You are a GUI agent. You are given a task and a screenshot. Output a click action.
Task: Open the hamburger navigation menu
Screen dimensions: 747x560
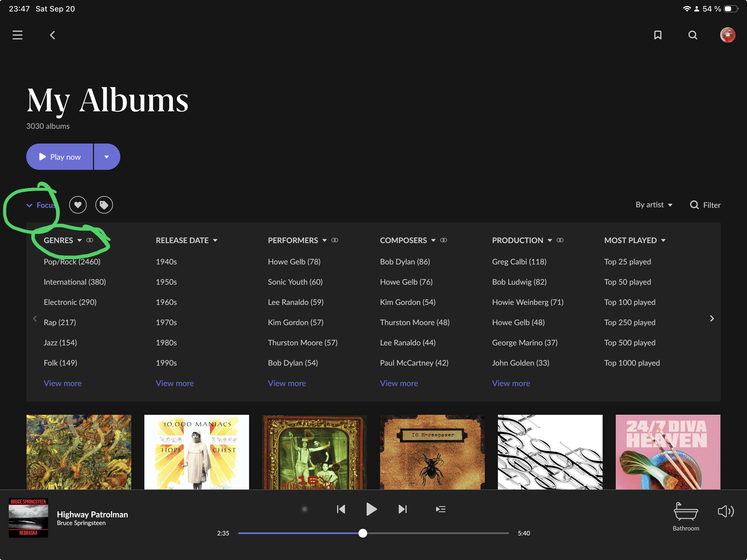[17, 35]
